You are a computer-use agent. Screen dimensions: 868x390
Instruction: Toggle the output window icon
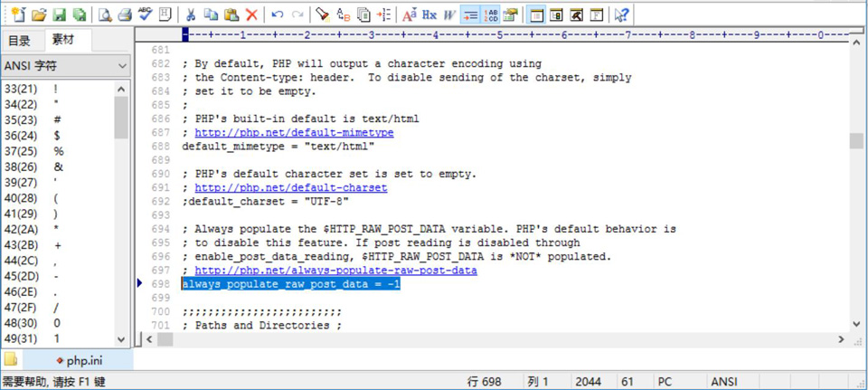tap(576, 14)
